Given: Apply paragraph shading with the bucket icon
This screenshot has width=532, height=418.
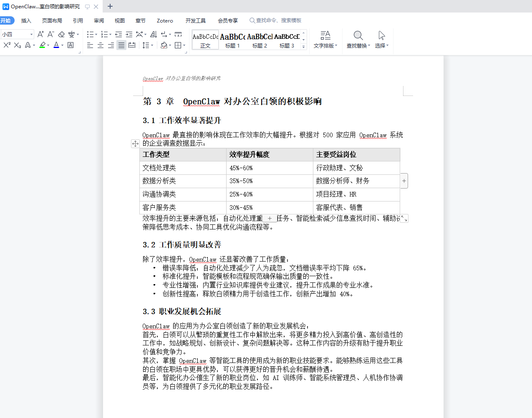Looking at the screenshot, I should click(x=164, y=45).
